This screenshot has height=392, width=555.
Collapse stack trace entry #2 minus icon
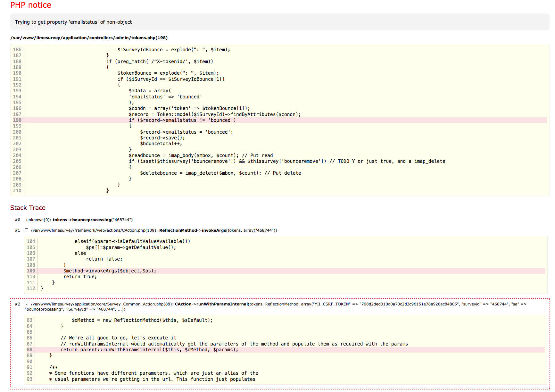[x=27, y=304]
